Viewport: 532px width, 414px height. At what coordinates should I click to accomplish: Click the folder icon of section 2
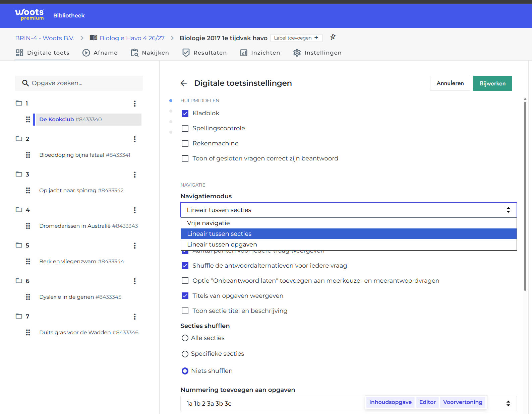click(x=19, y=139)
